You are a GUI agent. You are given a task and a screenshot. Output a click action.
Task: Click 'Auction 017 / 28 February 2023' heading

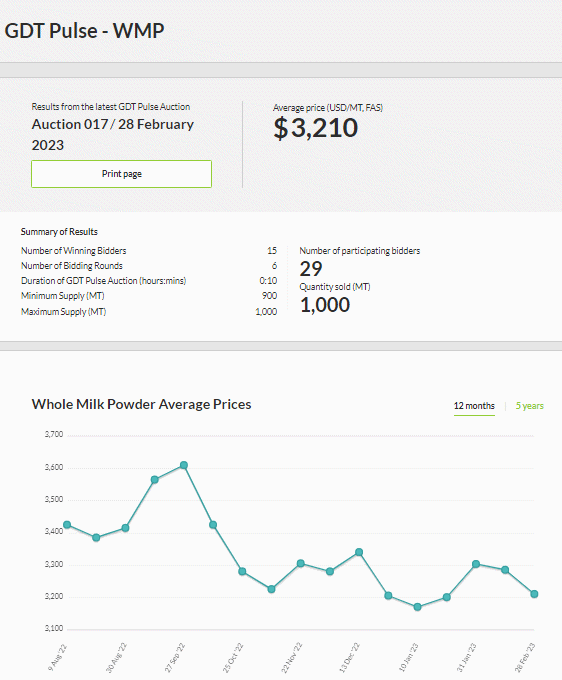click(112, 134)
